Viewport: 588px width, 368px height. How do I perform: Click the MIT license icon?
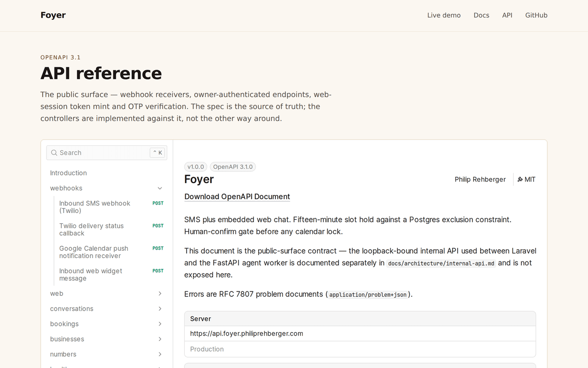pyautogui.click(x=520, y=180)
